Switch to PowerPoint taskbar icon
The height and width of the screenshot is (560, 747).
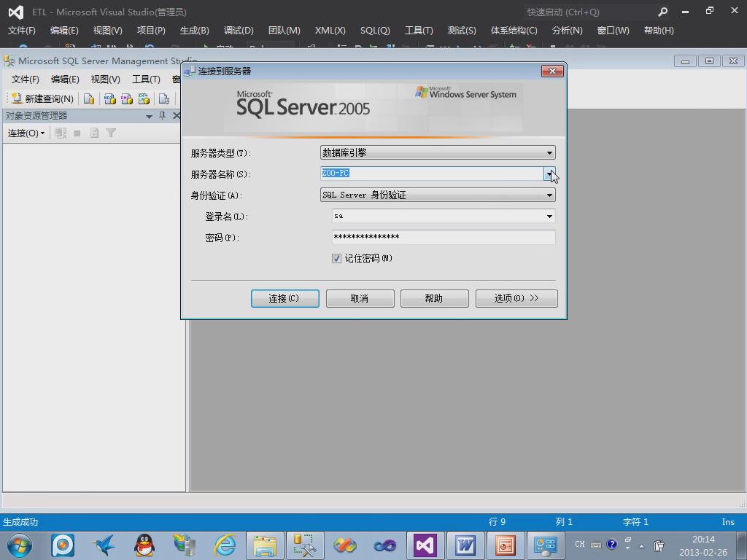(506, 545)
